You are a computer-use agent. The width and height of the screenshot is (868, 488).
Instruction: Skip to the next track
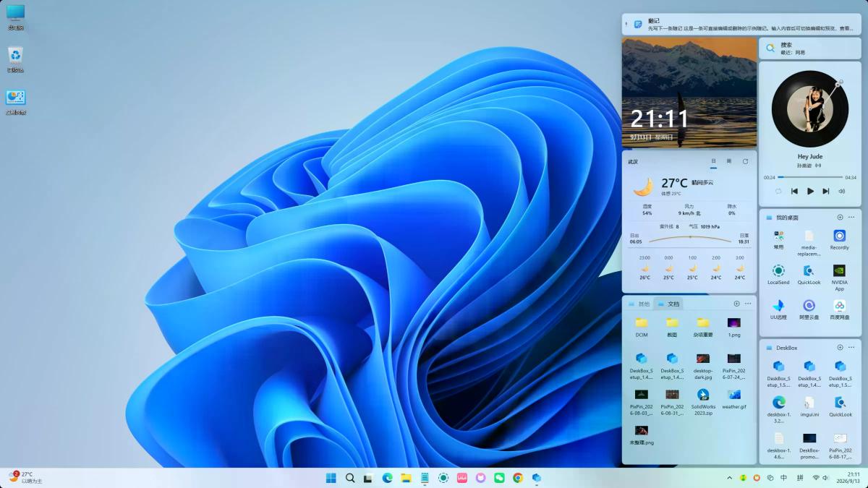(x=825, y=191)
